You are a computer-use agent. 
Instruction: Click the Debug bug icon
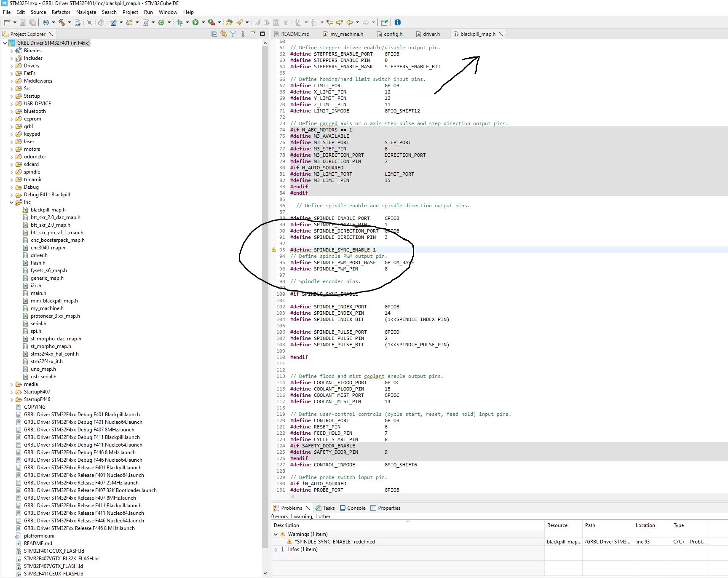[x=180, y=22]
